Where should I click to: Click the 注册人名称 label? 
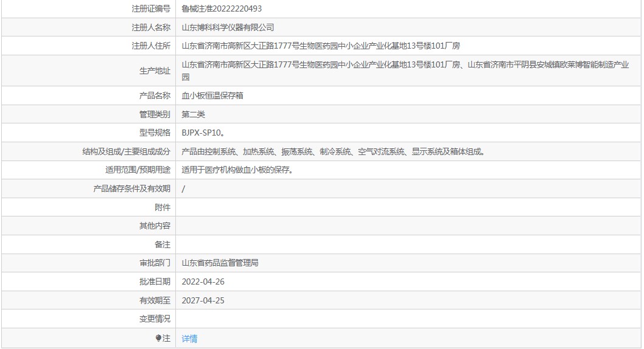151,27
